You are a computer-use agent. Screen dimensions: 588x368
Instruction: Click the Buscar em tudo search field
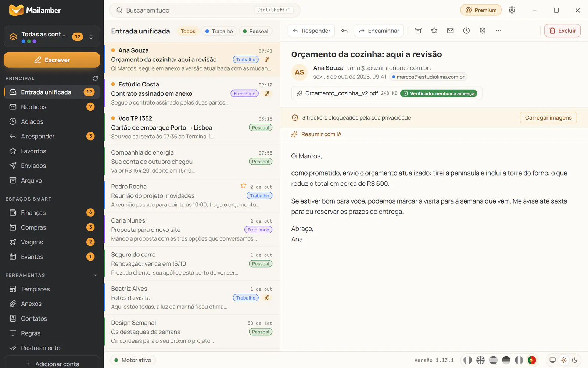click(x=205, y=10)
